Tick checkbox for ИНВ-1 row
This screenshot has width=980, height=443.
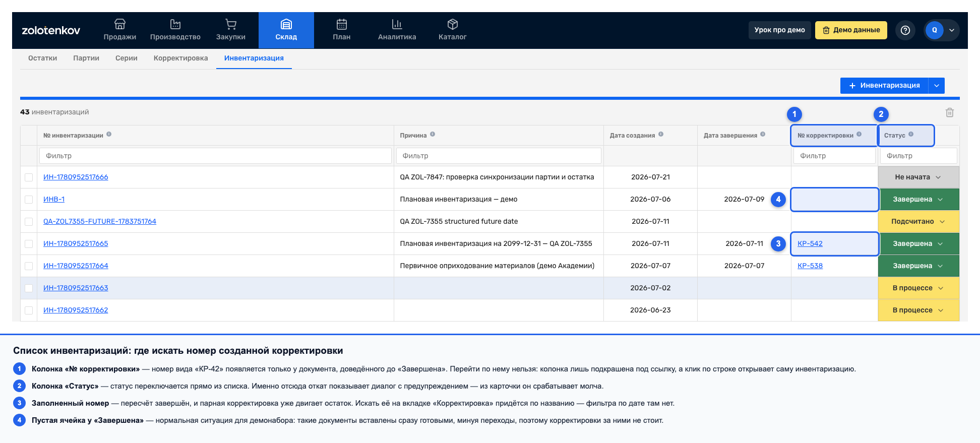point(29,200)
